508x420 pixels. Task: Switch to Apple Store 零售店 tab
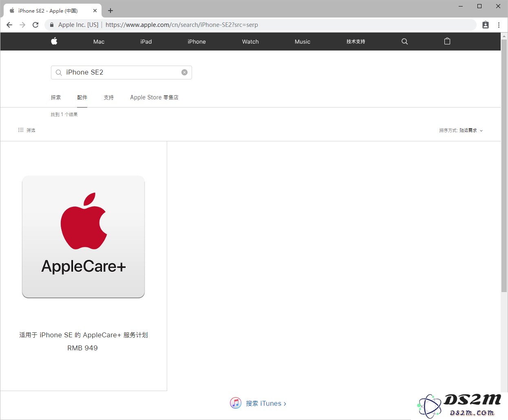click(154, 97)
